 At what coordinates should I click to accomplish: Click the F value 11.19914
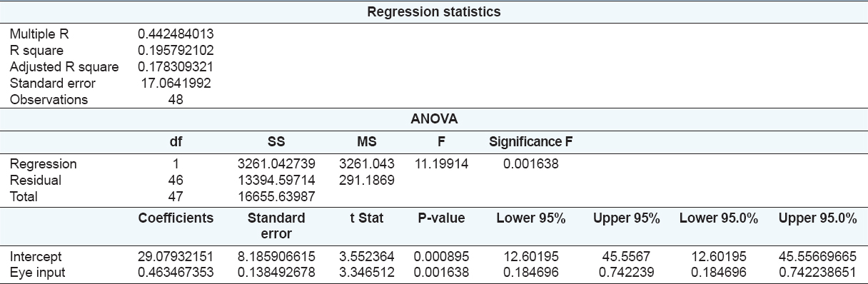pos(442,164)
